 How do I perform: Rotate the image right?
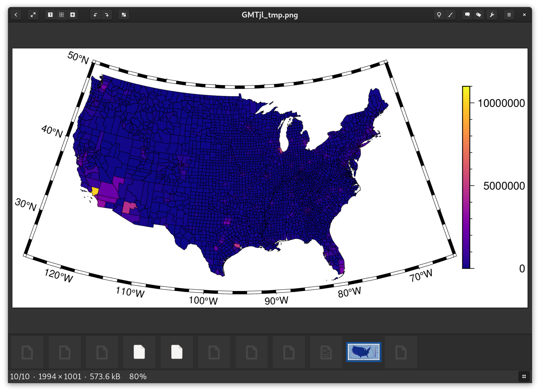(x=107, y=15)
